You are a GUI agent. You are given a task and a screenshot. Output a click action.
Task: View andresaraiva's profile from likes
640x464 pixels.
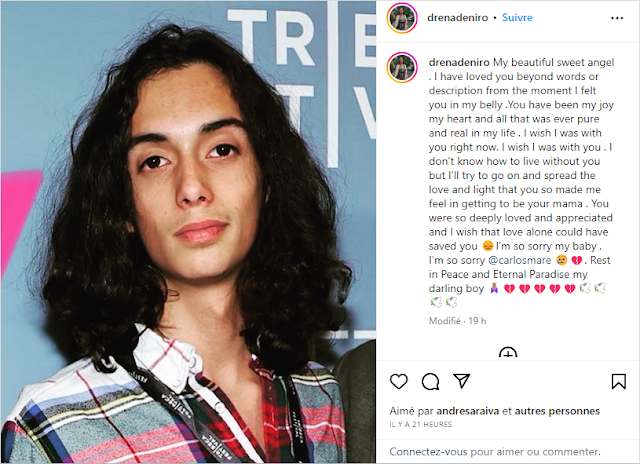click(468, 411)
